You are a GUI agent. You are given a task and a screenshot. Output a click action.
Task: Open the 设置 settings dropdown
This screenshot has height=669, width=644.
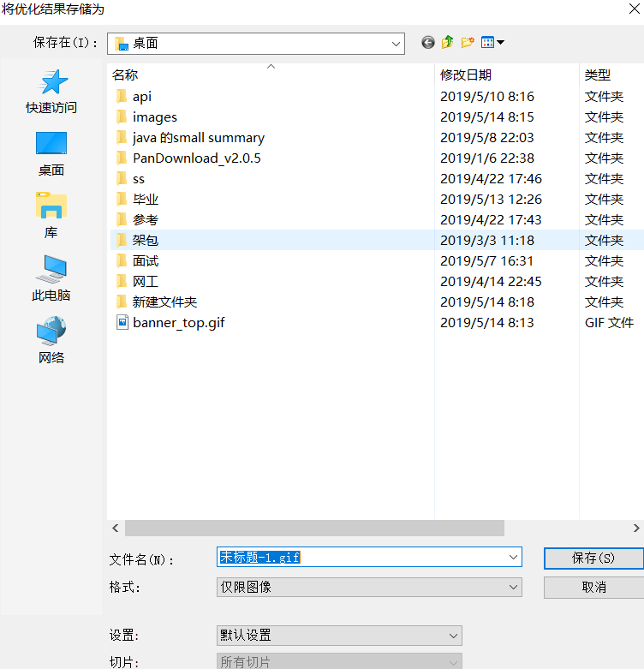(x=339, y=636)
